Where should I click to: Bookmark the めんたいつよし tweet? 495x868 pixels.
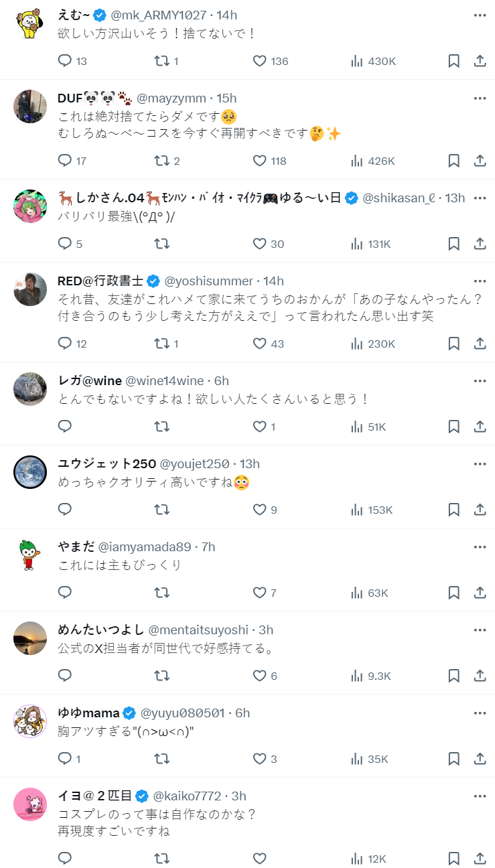[x=453, y=676]
